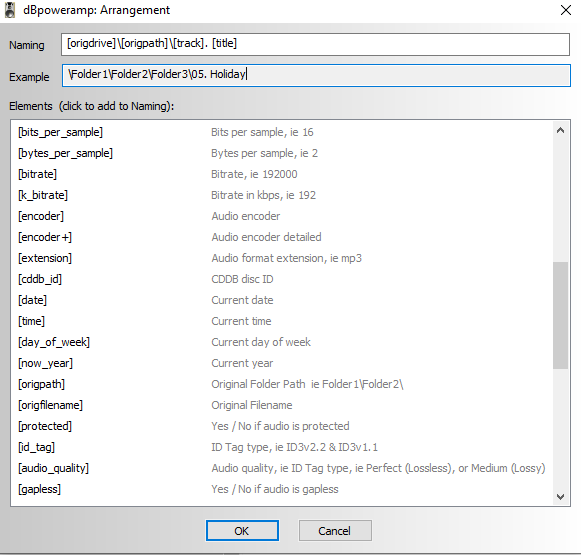Click the 'Bitrate in kbps, ie 192' description
This screenshot has height=555, width=581.
[263, 195]
